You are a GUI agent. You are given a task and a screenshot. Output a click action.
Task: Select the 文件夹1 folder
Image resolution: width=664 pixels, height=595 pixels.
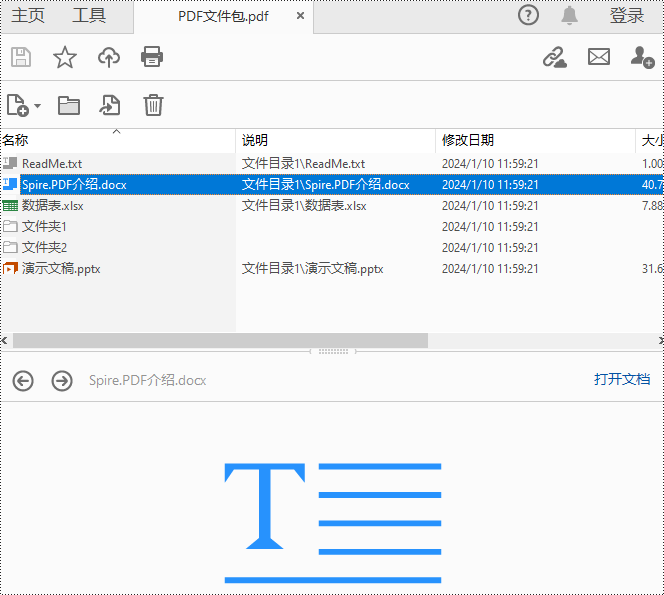[332, 227]
